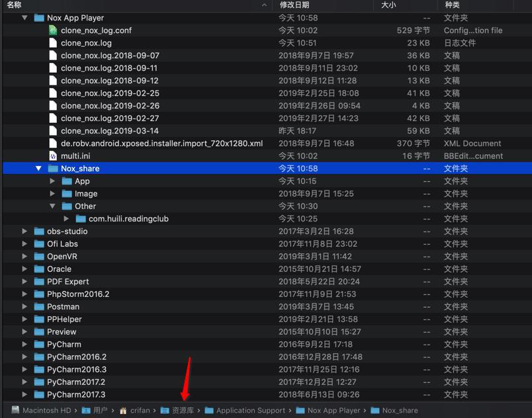Image resolution: width=532 pixels, height=418 pixels.
Task: Select the clone_nox_log.conf file icon
Action: click(x=53, y=30)
